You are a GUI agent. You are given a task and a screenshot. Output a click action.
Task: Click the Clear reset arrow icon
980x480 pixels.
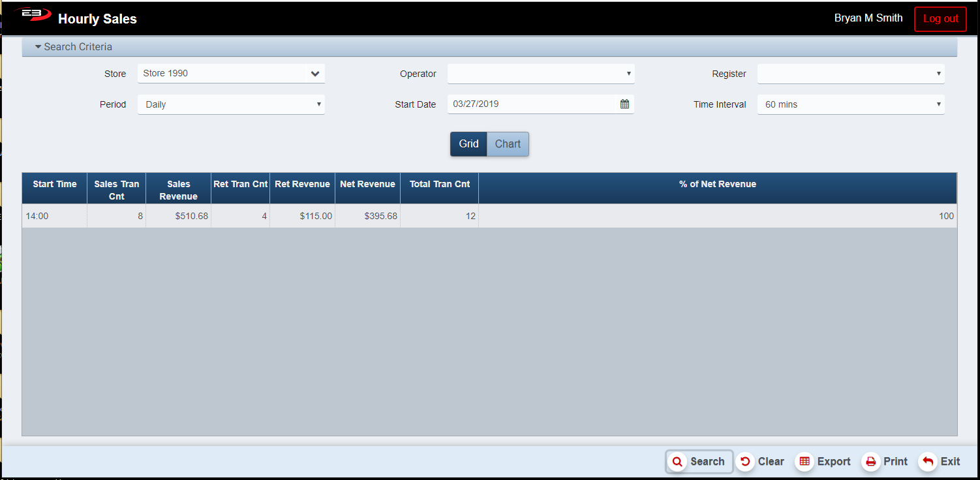745,462
